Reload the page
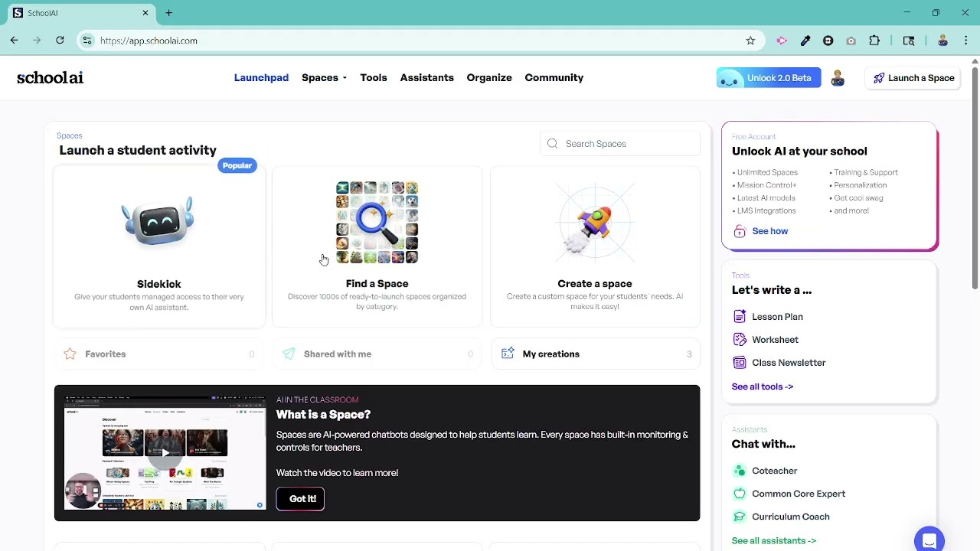 60,41
